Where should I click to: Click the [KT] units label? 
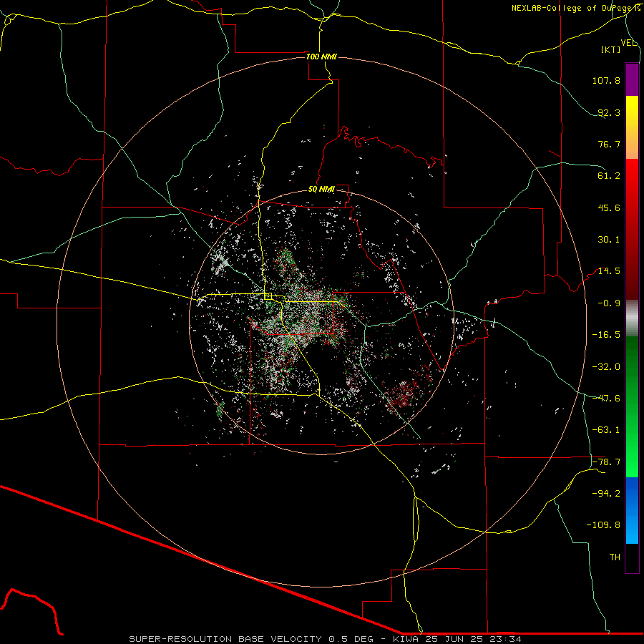tap(611, 49)
